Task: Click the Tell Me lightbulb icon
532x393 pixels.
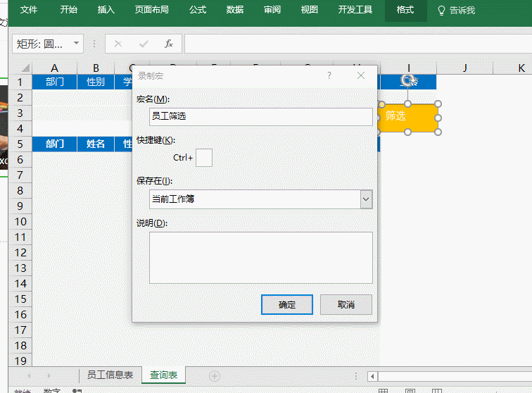Action: click(x=442, y=11)
